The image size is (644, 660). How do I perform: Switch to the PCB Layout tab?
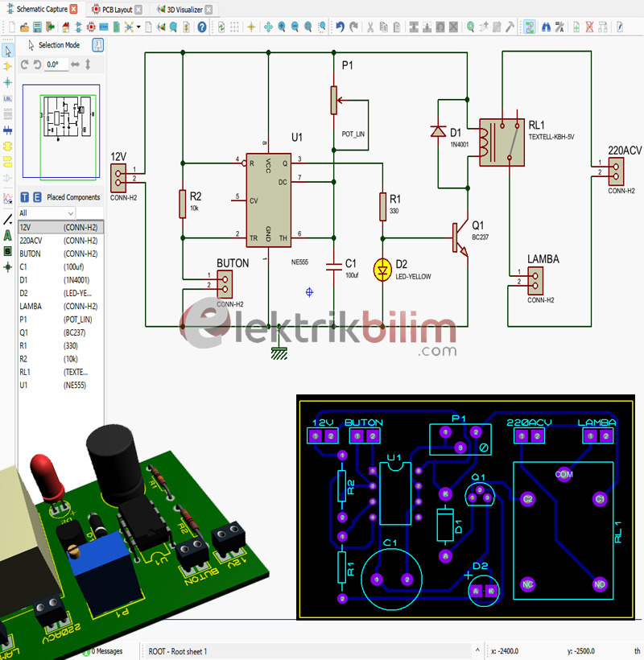tap(111, 10)
